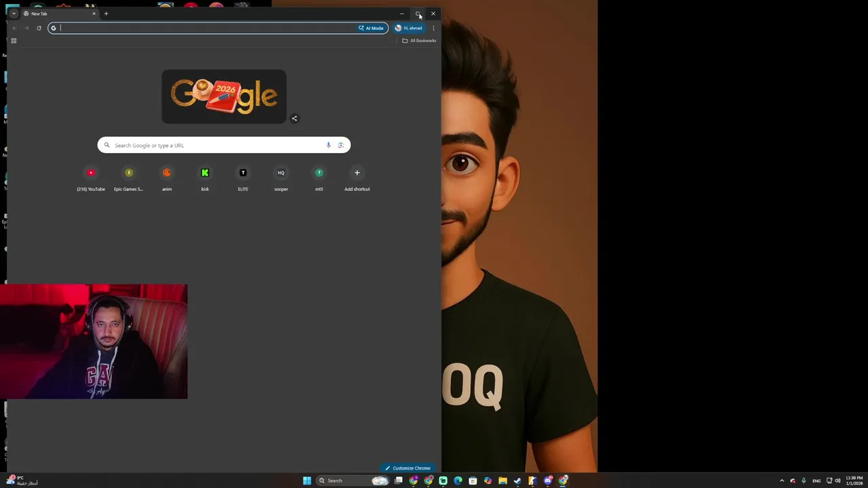Add a new shortcut tile
This screenshot has width=868, height=488.
[x=357, y=179]
